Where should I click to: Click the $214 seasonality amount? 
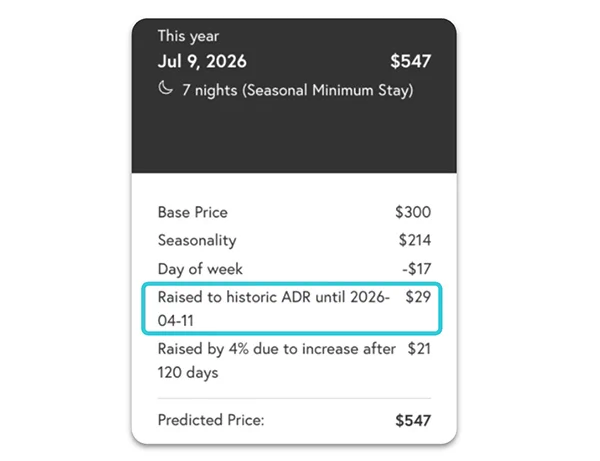point(413,241)
